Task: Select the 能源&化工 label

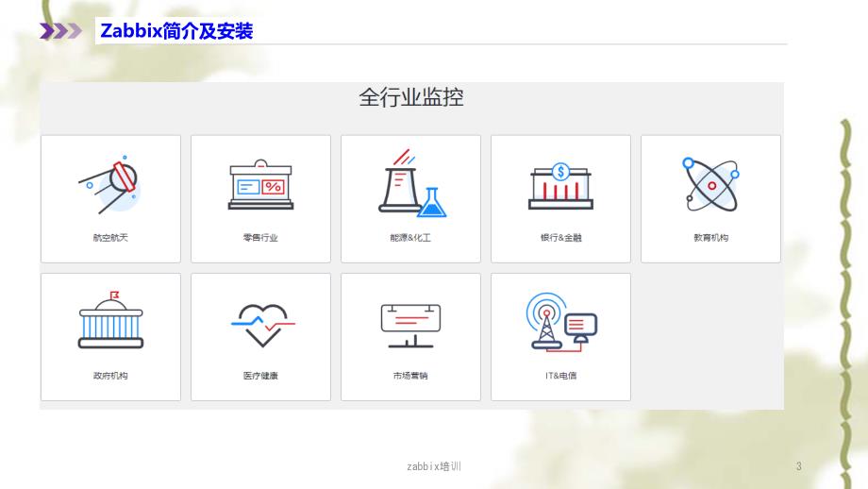Action: click(410, 238)
